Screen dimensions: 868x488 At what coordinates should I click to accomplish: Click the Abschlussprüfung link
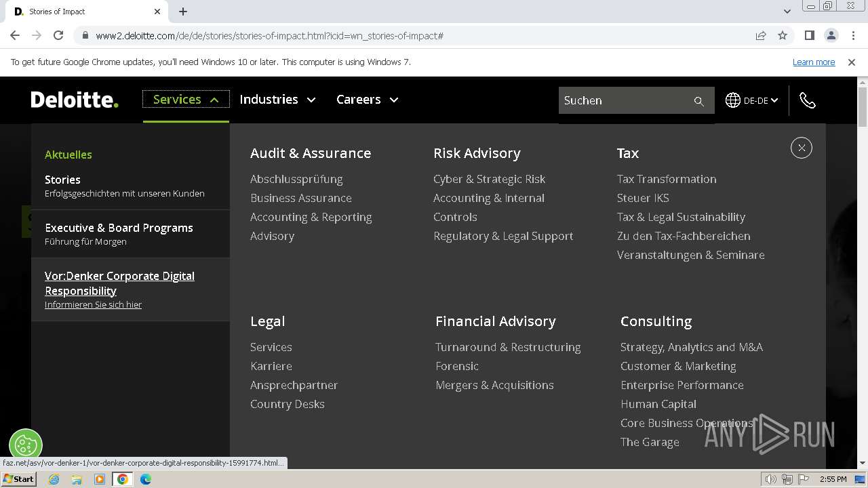click(296, 179)
